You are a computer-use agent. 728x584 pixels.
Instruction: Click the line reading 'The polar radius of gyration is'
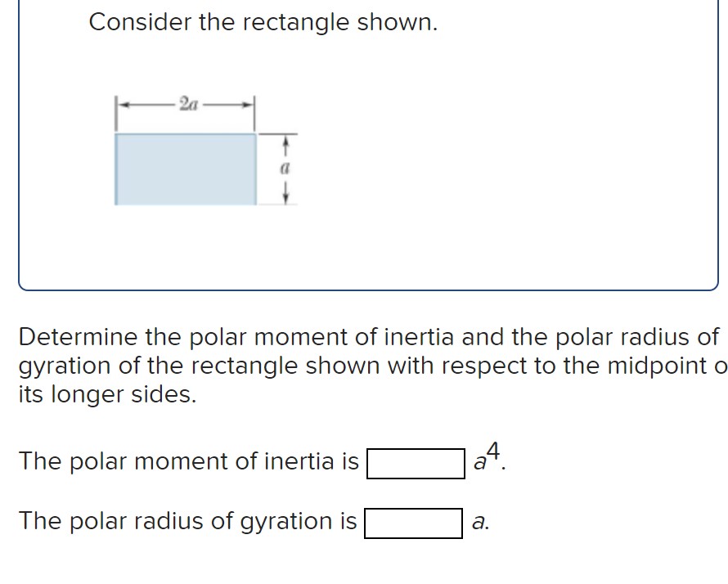[x=186, y=521]
